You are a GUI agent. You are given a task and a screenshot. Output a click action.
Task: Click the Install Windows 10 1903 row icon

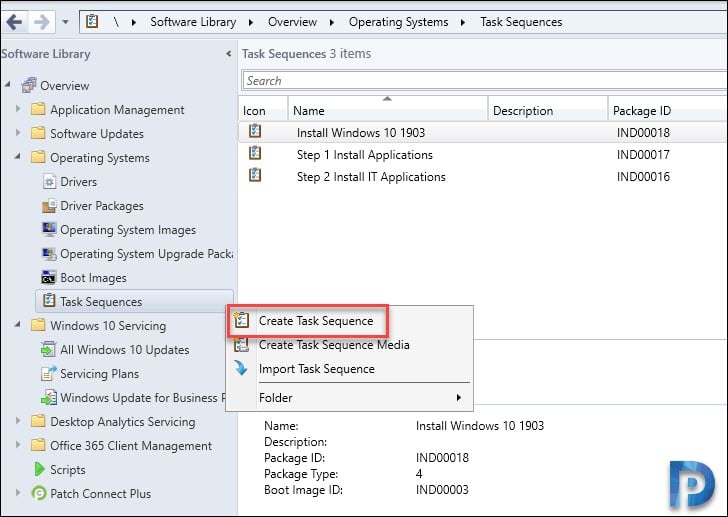255,131
